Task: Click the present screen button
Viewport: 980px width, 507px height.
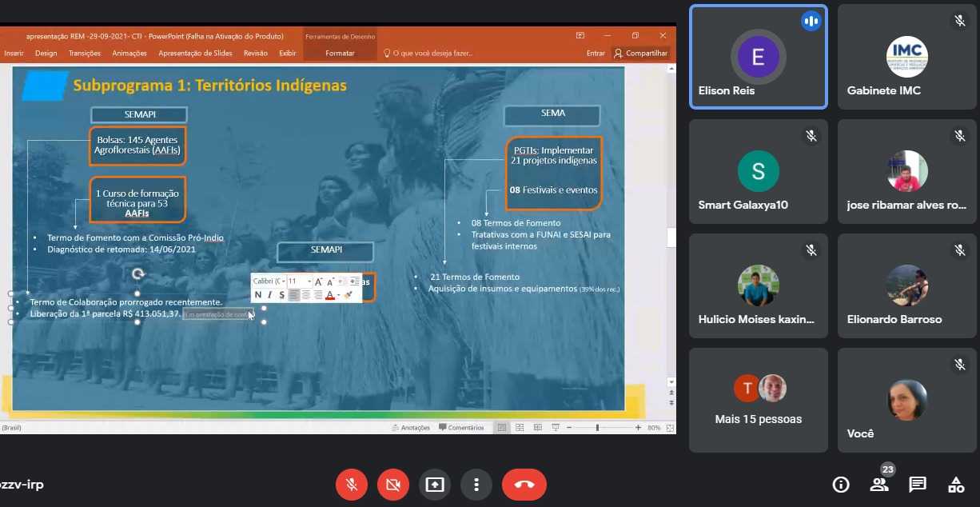Action: [435, 485]
